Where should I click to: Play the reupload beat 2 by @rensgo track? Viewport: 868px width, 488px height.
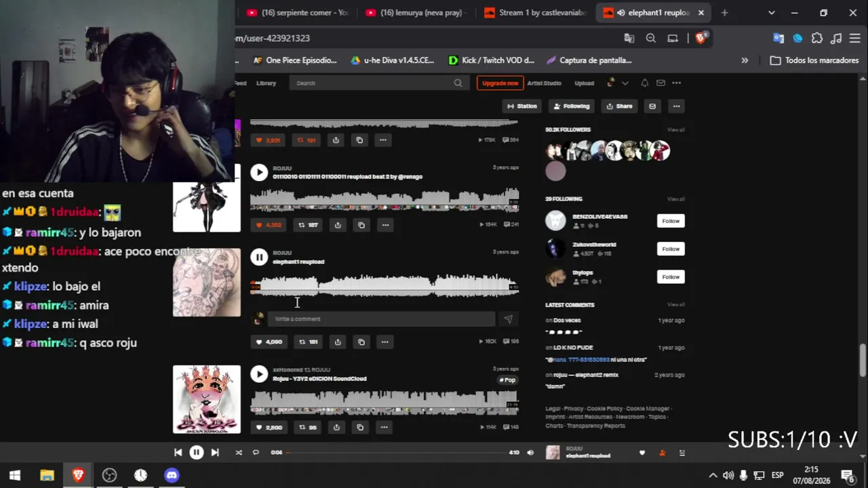[259, 172]
